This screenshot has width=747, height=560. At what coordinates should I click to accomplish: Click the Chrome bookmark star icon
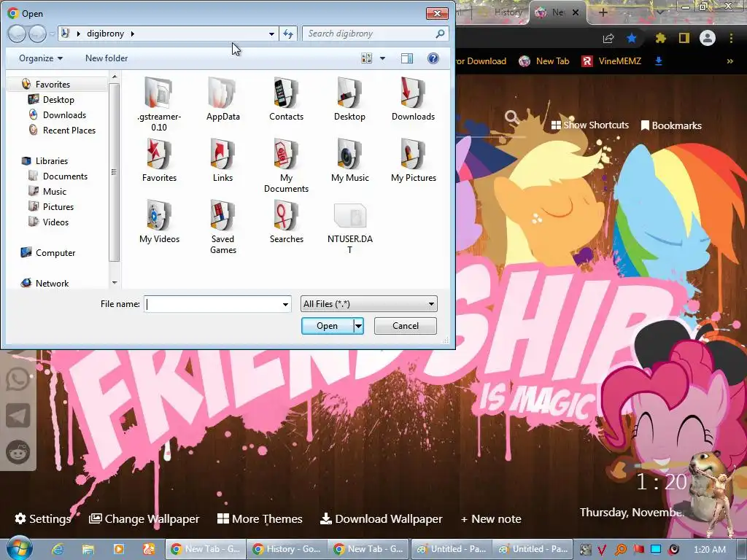[x=632, y=38]
